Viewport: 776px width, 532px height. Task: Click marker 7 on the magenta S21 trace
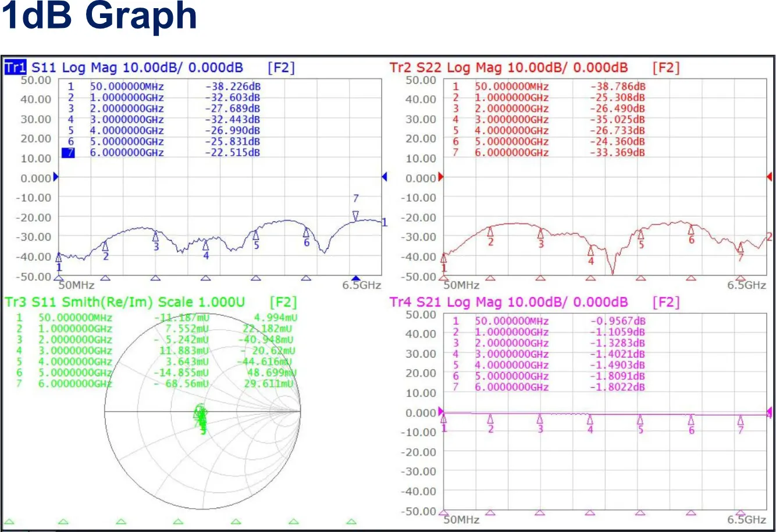[x=741, y=420]
